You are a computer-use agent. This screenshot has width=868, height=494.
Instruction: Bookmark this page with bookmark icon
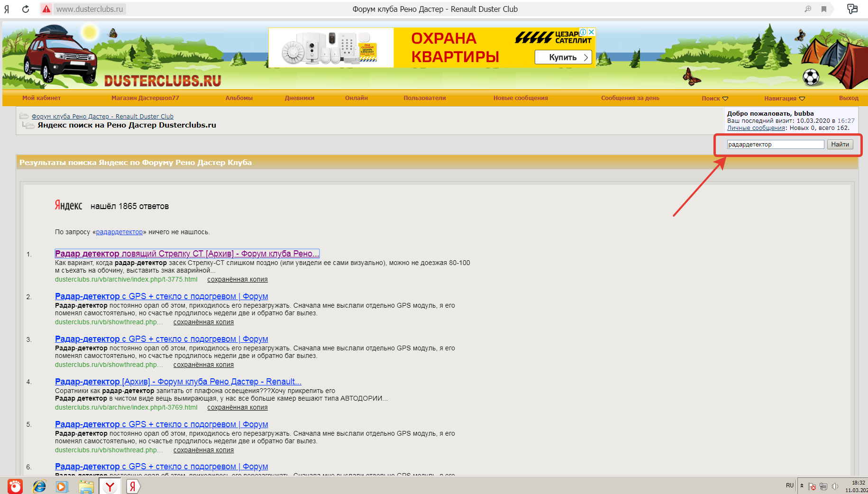pyautogui.click(x=824, y=9)
